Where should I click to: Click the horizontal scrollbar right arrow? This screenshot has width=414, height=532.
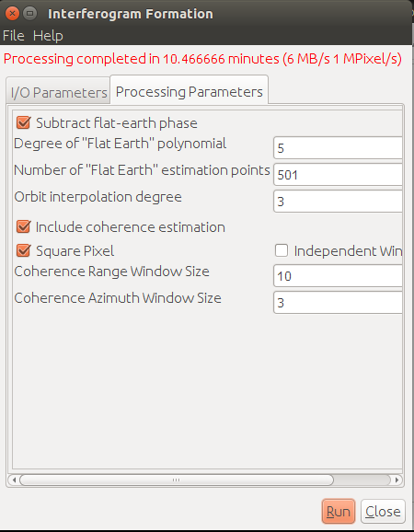click(x=397, y=480)
